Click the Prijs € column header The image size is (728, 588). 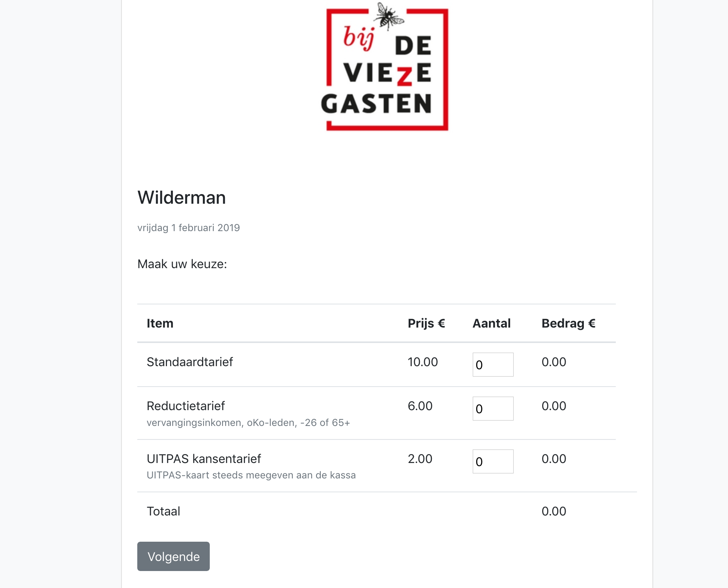pyautogui.click(x=426, y=323)
